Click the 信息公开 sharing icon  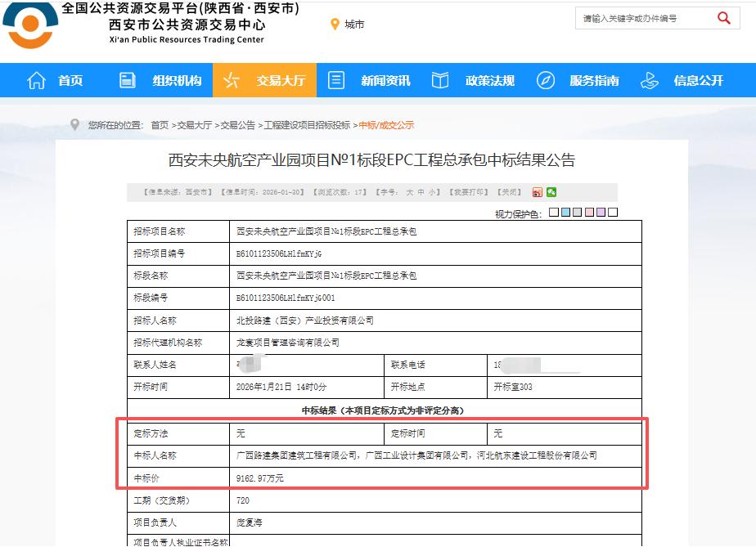[650, 79]
